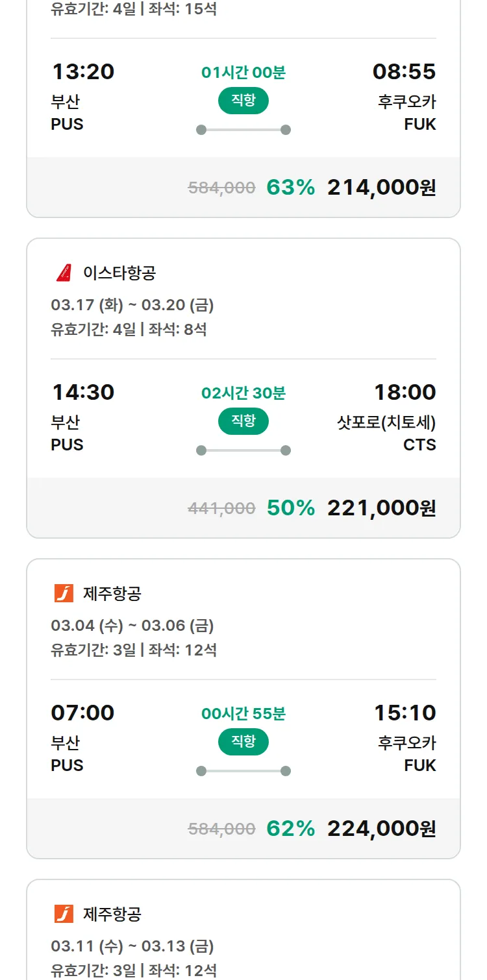Select the 214,000원 Fukuoka fare
The height and width of the screenshot is (980, 487).
pos(381,188)
